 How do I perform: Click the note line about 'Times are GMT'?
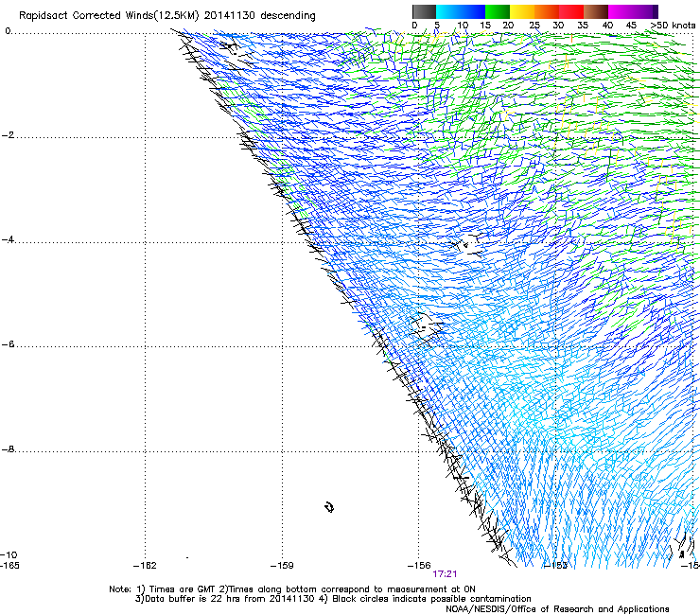point(292,589)
